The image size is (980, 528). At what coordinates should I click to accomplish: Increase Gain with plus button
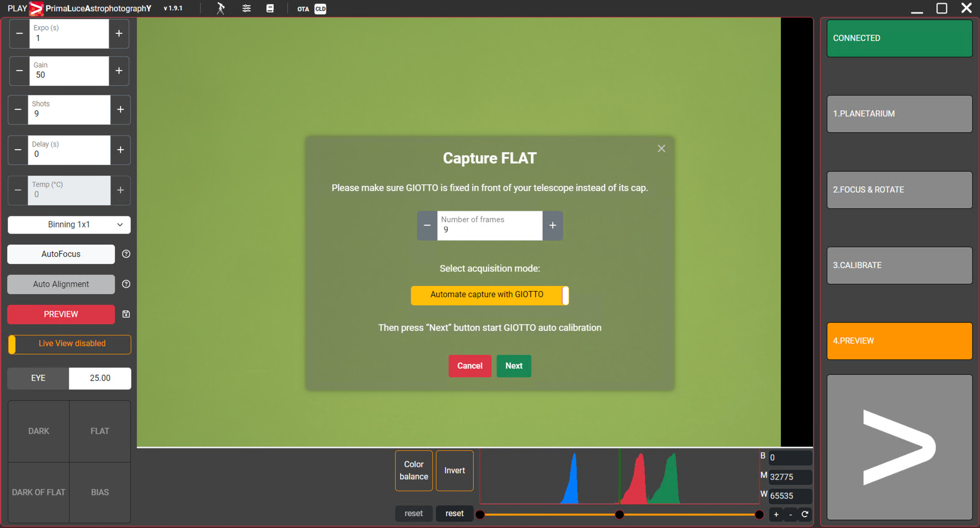point(119,71)
